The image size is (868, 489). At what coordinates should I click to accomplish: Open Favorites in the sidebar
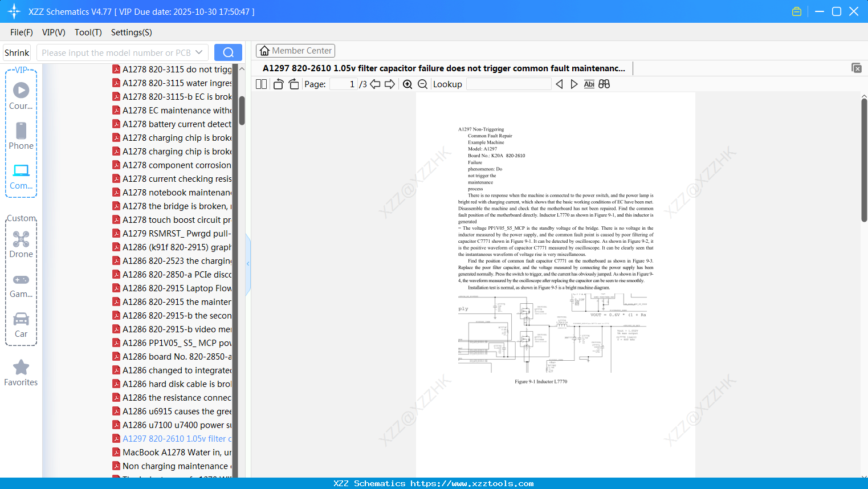[21, 373]
